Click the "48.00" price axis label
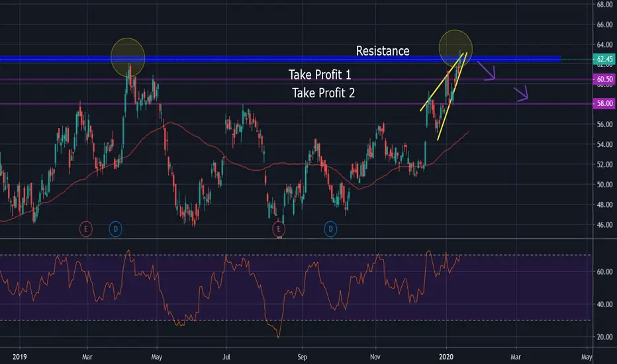The image size is (617, 364). pos(605,205)
